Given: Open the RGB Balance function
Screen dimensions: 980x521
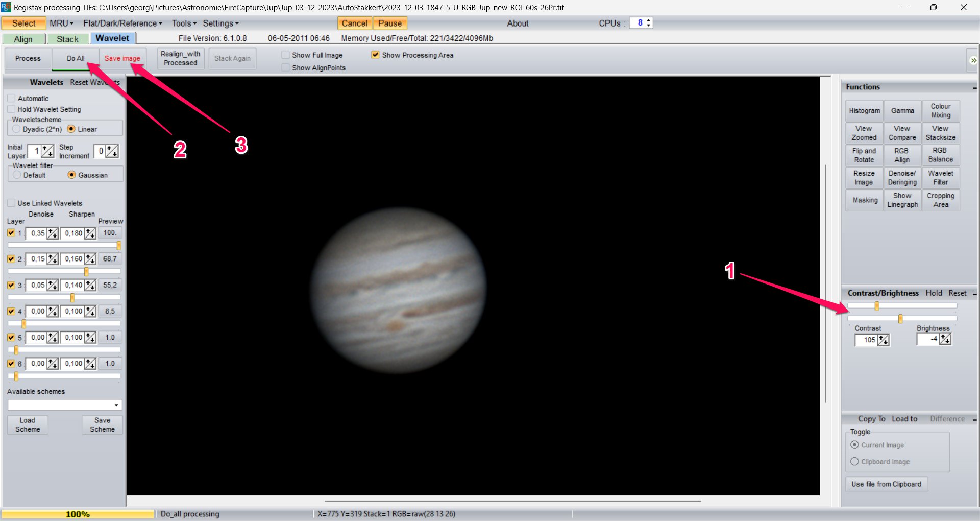Looking at the screenshot, I should [941, 155].
